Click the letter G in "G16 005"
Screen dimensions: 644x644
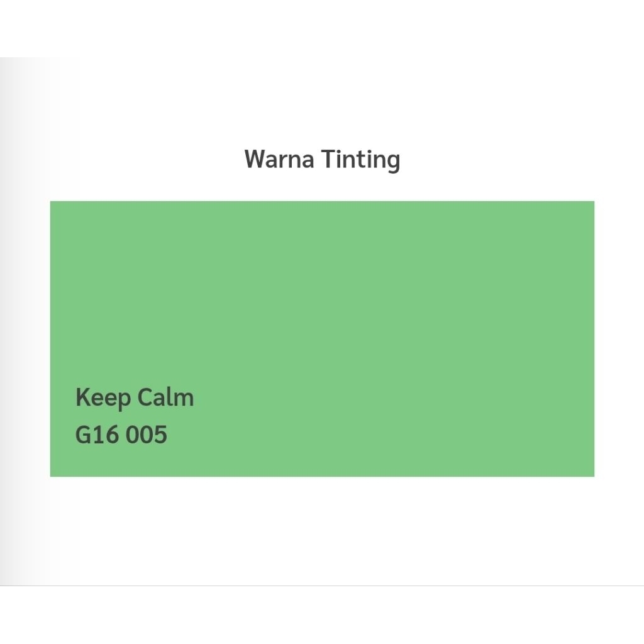pyautogui.click(x=83, y=435)
